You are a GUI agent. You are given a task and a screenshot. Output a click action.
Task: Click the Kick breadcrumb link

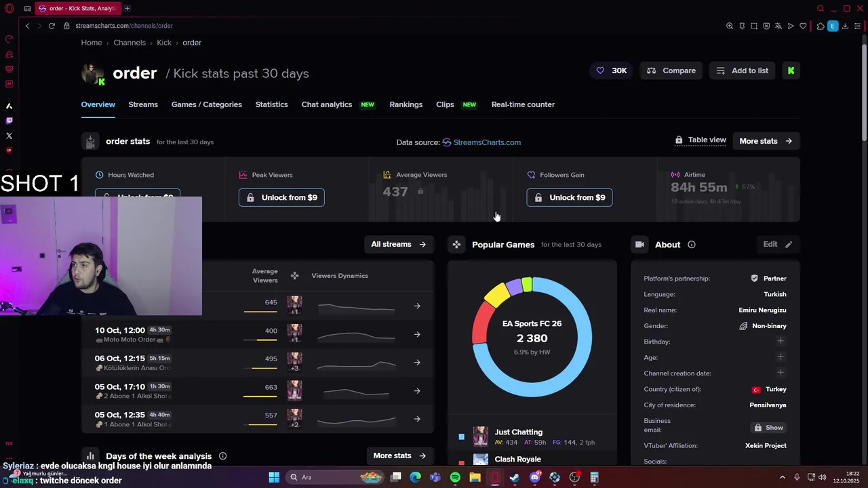tap(164, 43)
